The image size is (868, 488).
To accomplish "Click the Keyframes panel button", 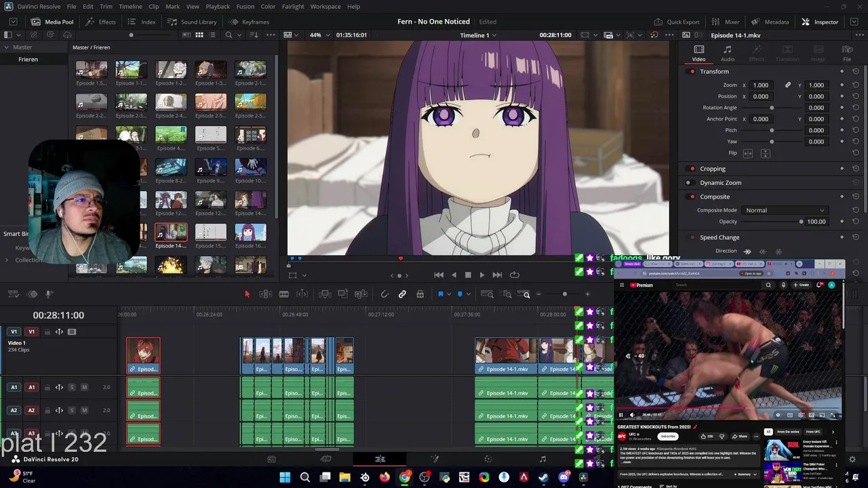I will tap(248, 22).
